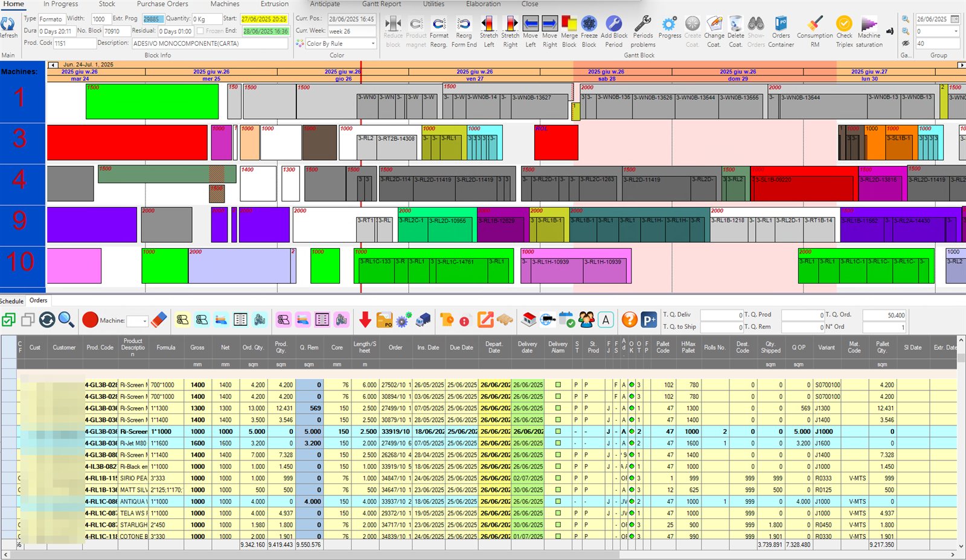Click the Gantt right scroll arrow
The width and height of the screenshot is (966, 560).
tap(962, 65)
